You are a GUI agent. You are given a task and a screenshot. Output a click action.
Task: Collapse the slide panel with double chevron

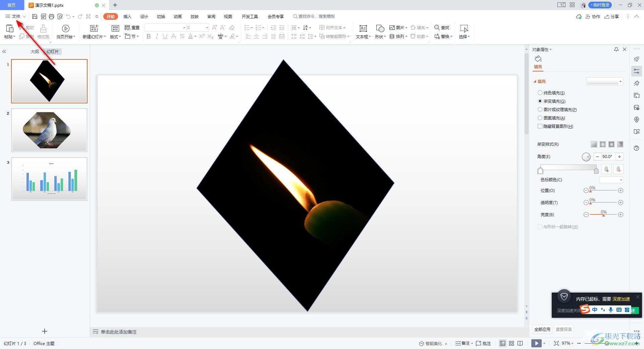4,52
